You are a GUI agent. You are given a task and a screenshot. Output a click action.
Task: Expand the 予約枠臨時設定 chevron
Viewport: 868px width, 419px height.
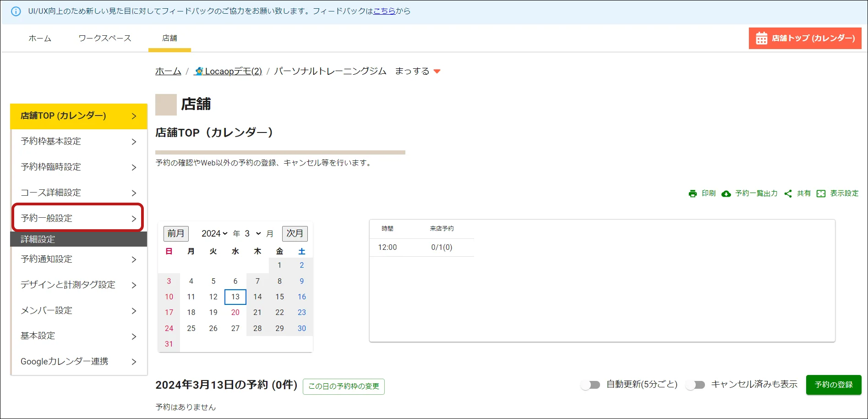[134, 167]
